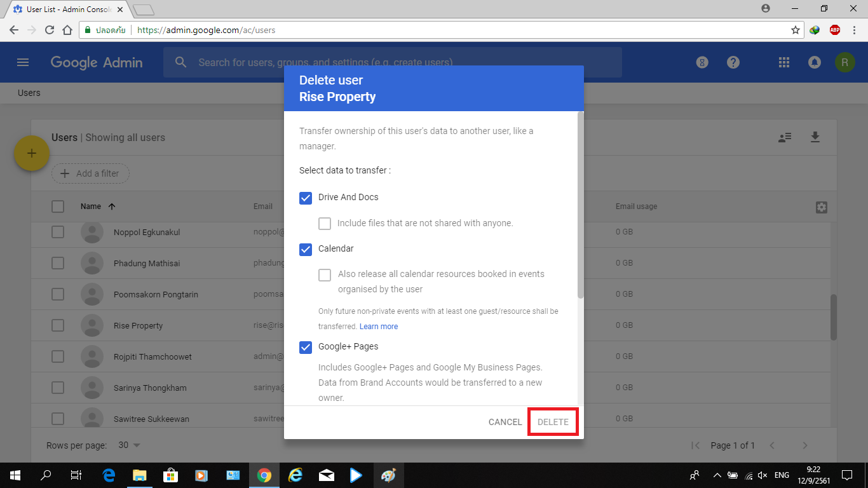This screenshot has height=488, width=868.
Task: Open the Google Admin main menu hamburger
Action: click(x=23, y=62)
